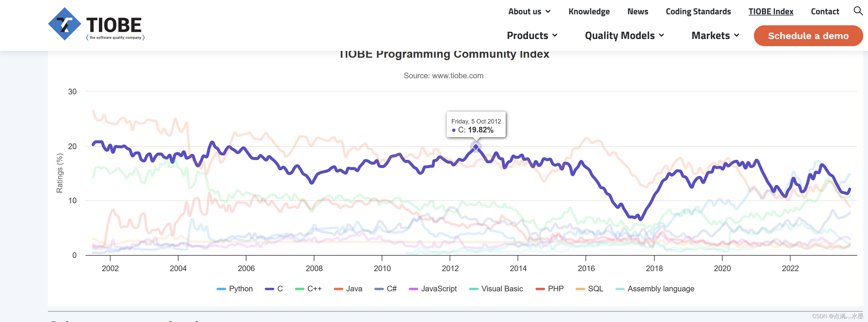Screen dimensions: 868x322
Task: Open the Knowledge page
Action: [589, 11]
